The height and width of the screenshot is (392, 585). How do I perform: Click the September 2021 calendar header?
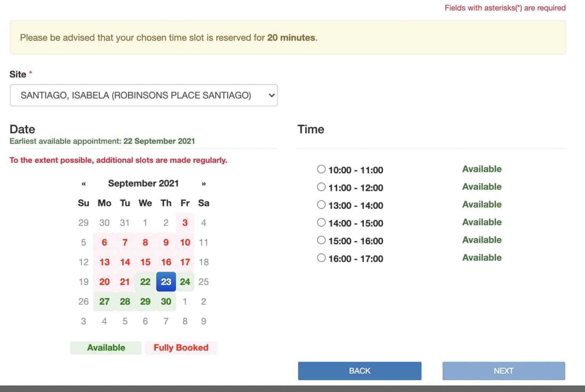[144, 183]
